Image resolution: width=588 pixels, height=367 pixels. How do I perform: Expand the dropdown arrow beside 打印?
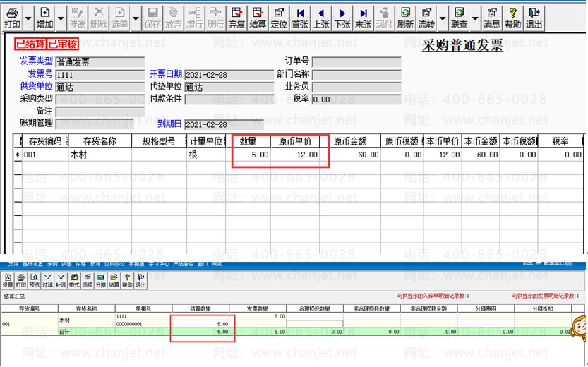[28, 18]
